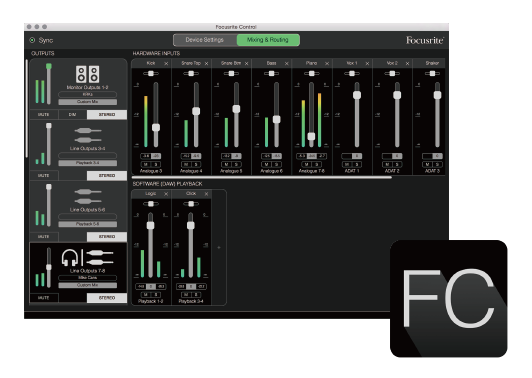The image size is (532, 378).
Task: Enable DIM on Monitor Outputs 1-2
Action: (x=73, y=115)
